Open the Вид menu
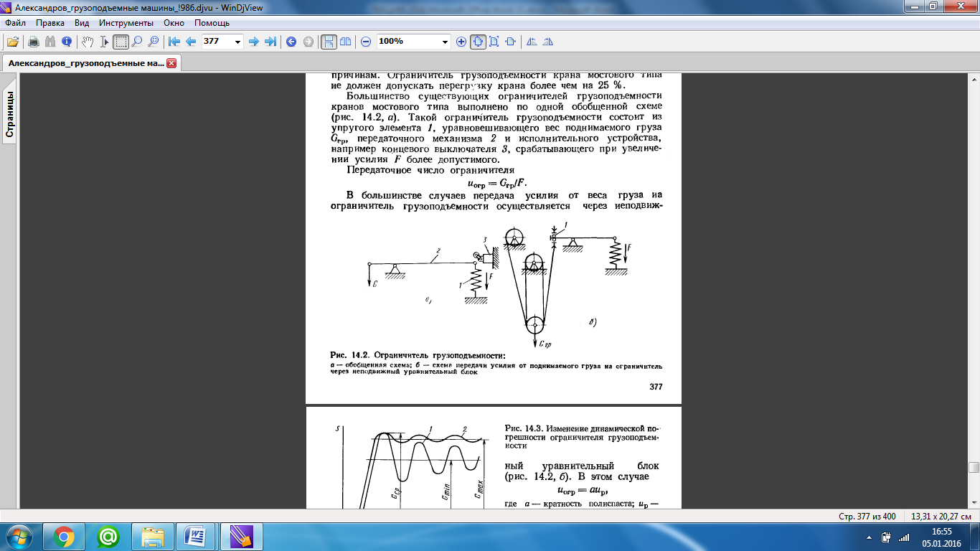This screenshot has height=551, width=980. (82, 23)
